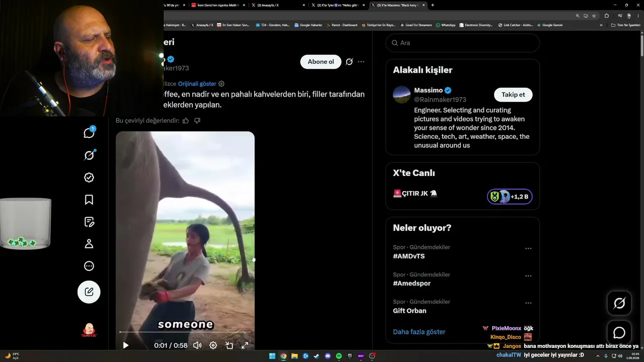Open Bookmarks in the X sidebar
644x362 pixels.
[89, 200]
